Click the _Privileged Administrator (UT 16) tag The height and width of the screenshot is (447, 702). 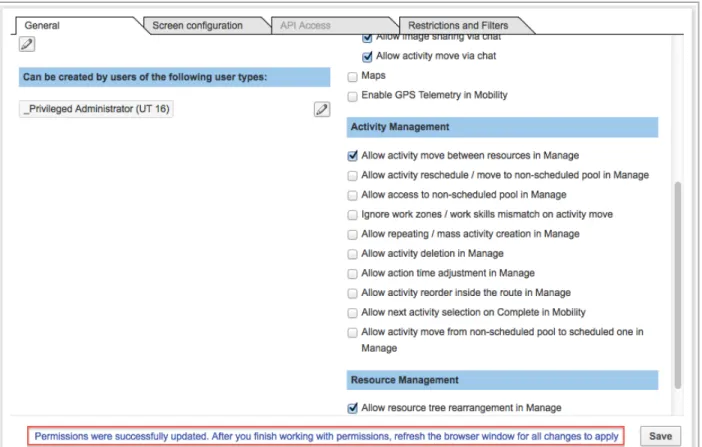click(x=96, y=109)
